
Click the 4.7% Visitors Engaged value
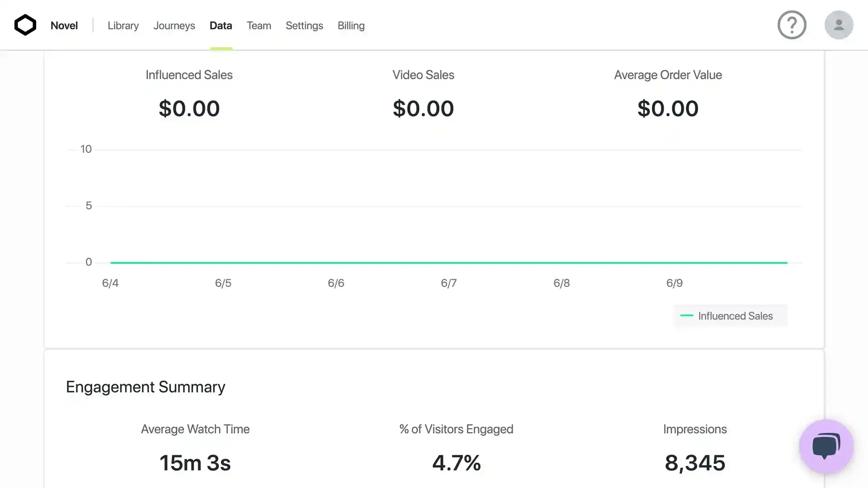(x=456, y=463)
